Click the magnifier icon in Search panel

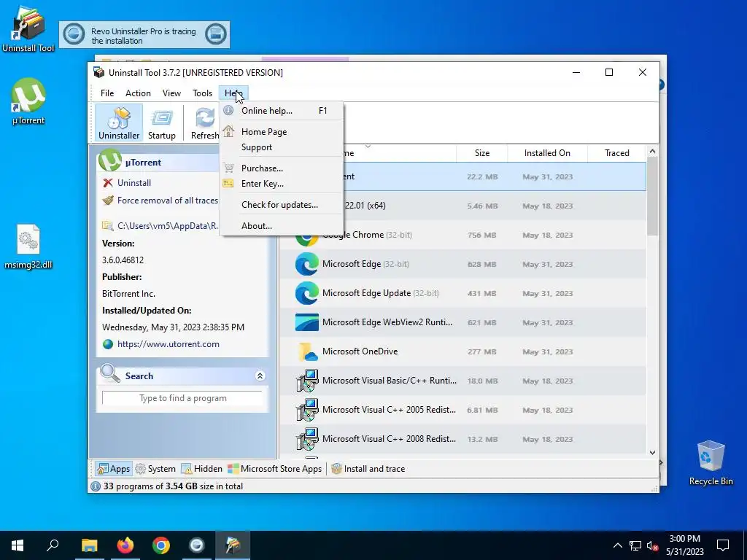[110, 374]
